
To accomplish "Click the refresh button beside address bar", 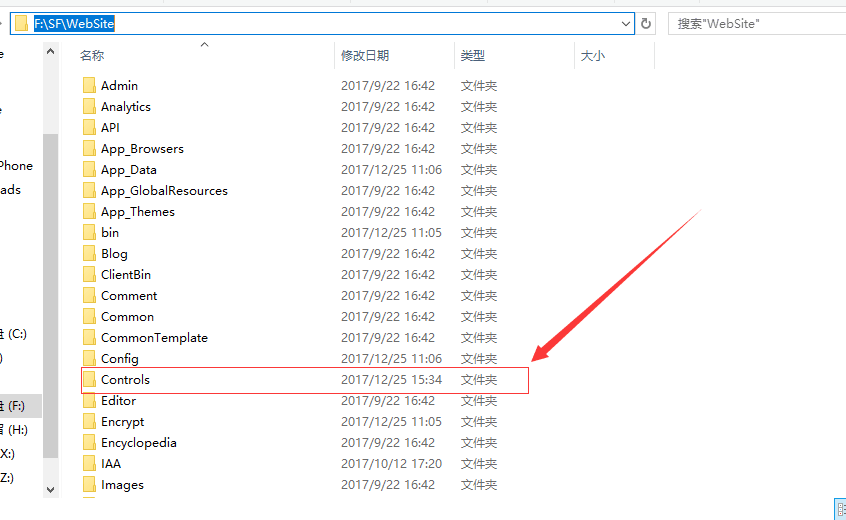I will (x=647, y=23).
